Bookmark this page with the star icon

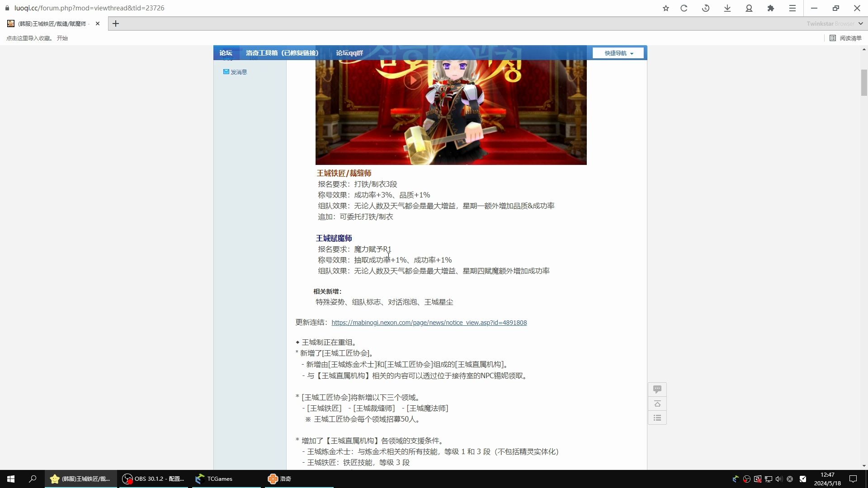pyautogui.click(x=665, y=8)
